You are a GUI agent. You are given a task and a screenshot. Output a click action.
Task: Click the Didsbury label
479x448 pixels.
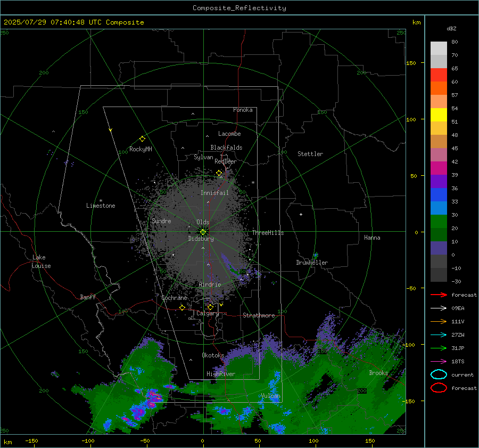201,239
